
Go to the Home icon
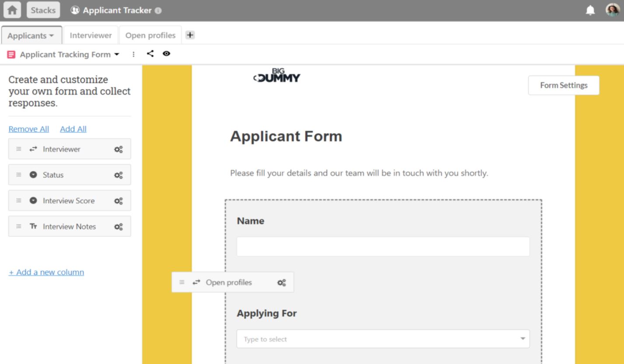pyautogui.click(x=12, y=10)
